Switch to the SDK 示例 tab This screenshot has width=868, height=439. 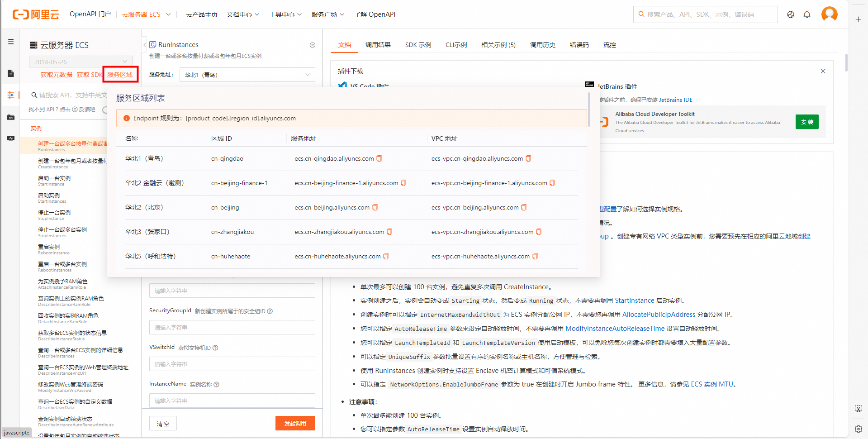click(418, 45)
